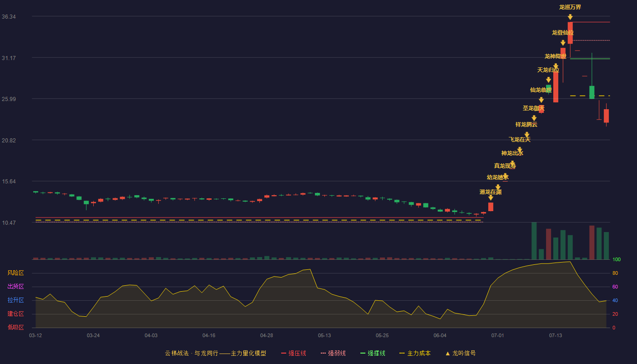Click the chart title 云梯战法 · 与龙同行
The image size is (637, 364).
click(192, 353)
